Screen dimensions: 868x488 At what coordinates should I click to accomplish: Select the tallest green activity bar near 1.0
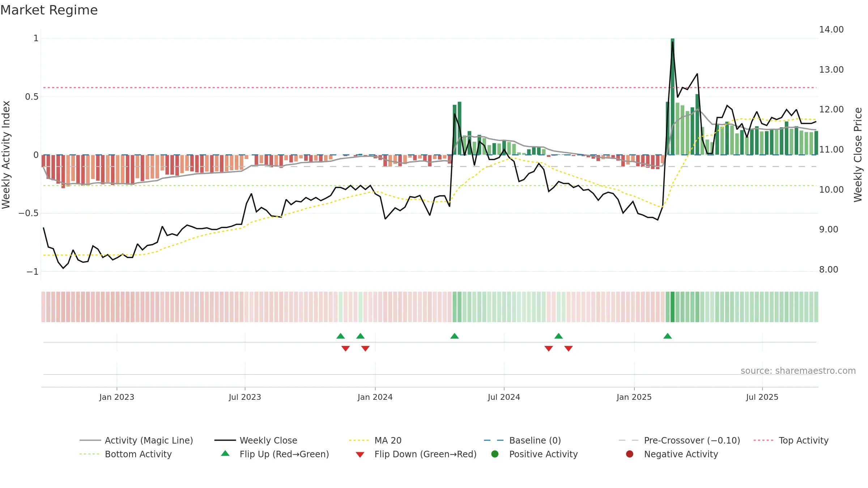(672, 97)
